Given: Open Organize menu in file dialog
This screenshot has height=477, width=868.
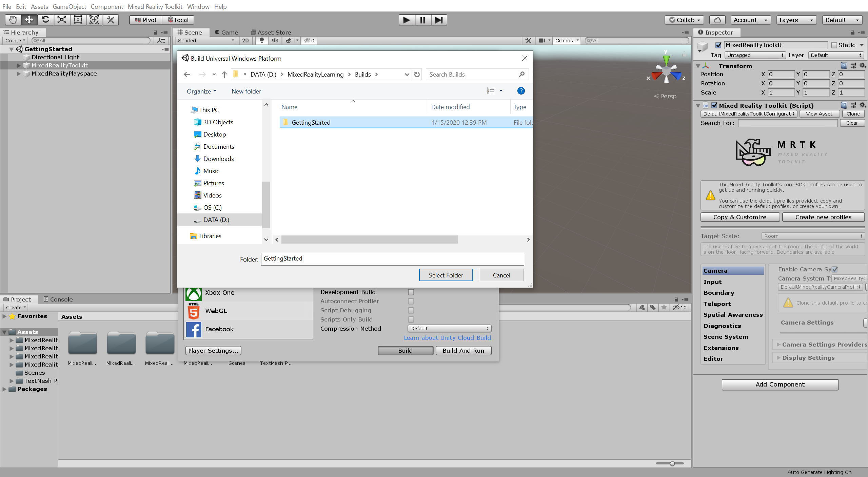Looking at the screenshot, I should point(201,91).
